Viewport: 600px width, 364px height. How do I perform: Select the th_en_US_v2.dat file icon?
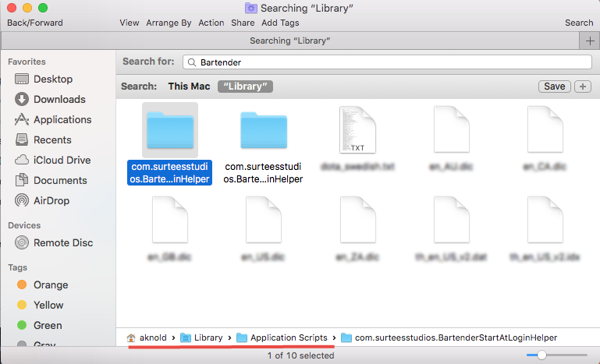pyautogui.click(x=452, y=220)
